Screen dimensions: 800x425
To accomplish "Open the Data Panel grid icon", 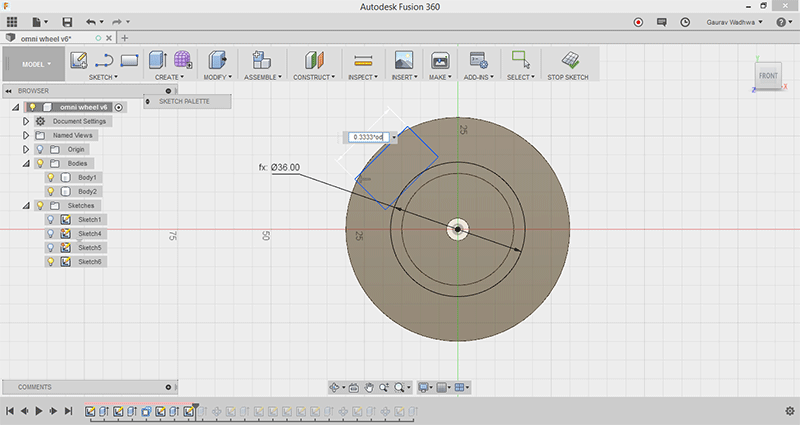I will click(12, 21).
